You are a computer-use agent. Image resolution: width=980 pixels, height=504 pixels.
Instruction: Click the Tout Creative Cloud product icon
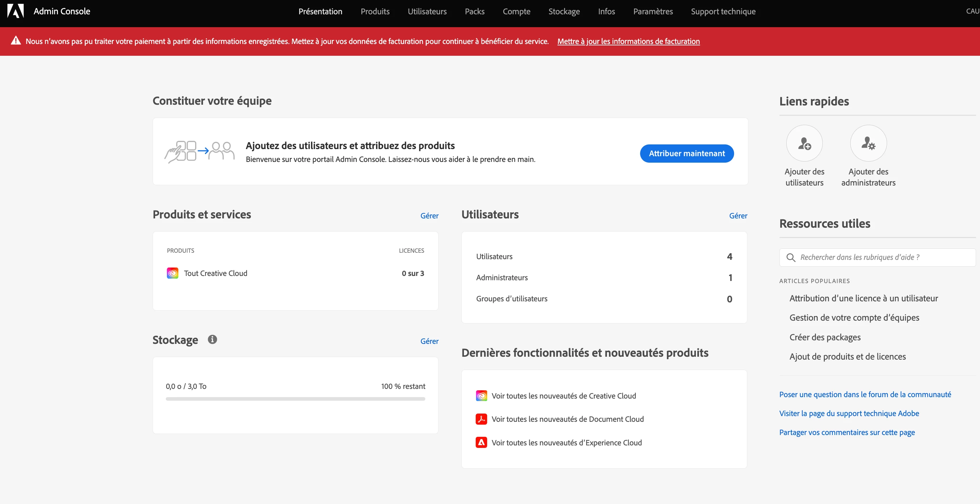point(172,273)
